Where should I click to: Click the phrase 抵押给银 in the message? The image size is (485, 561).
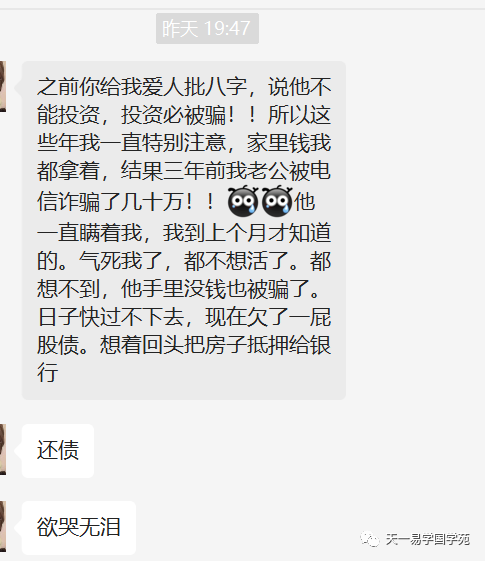pyautogui.click(x=289, y=345)
